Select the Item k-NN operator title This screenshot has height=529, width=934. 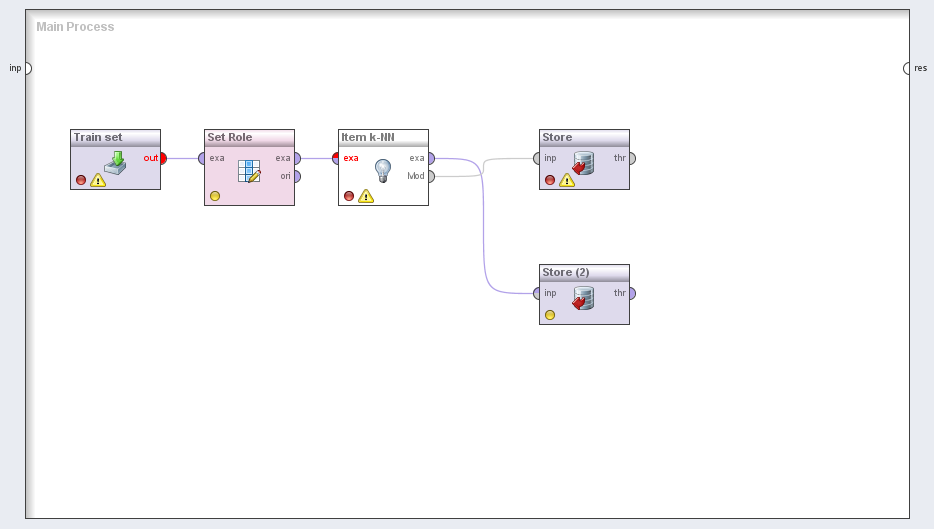pyautogui.click(x=368, y=137)
